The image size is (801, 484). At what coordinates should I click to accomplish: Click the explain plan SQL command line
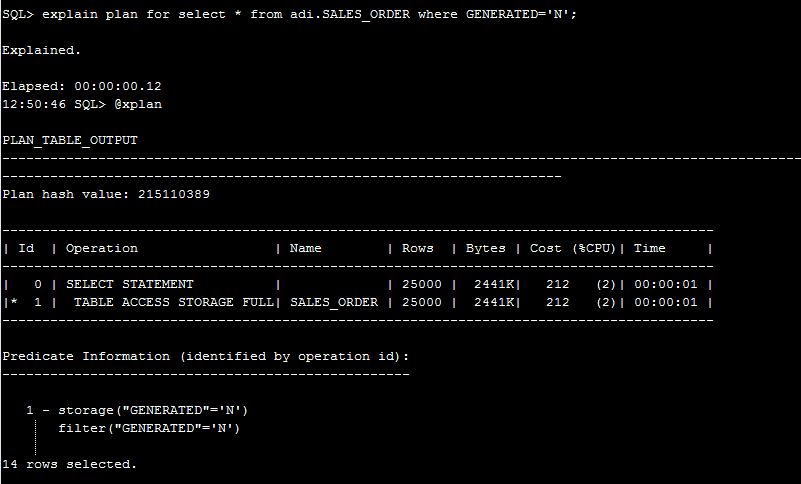(290, 14)
